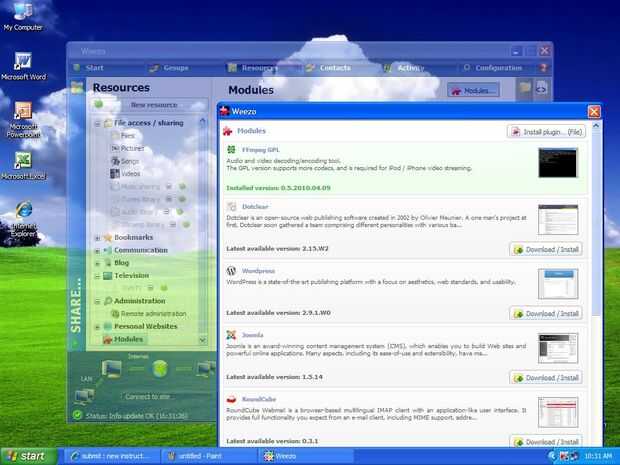Click the <> code icon in main window
The height and width of the screenshot is (465, 620).
pyautogui.click(x=541, y=89)
